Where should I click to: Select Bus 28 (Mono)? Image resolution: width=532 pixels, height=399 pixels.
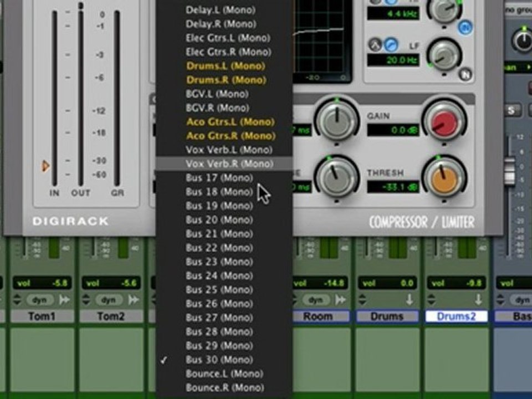pyautogui.click(x=224, y=332)
